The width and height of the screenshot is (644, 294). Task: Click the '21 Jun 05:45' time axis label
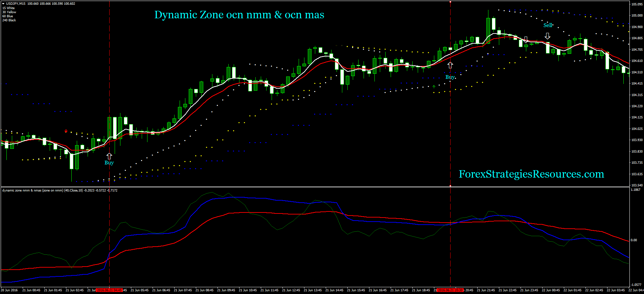click(139, 290)
